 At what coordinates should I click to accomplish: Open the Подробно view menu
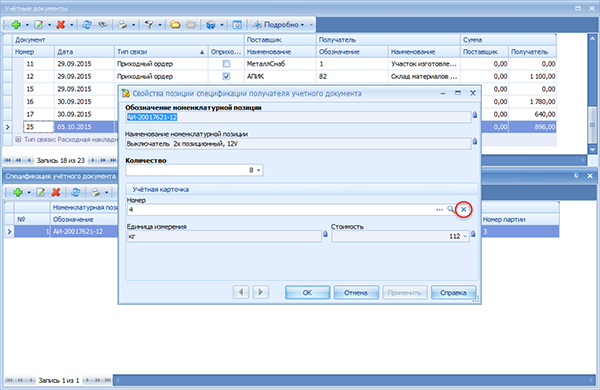point(279,25)
